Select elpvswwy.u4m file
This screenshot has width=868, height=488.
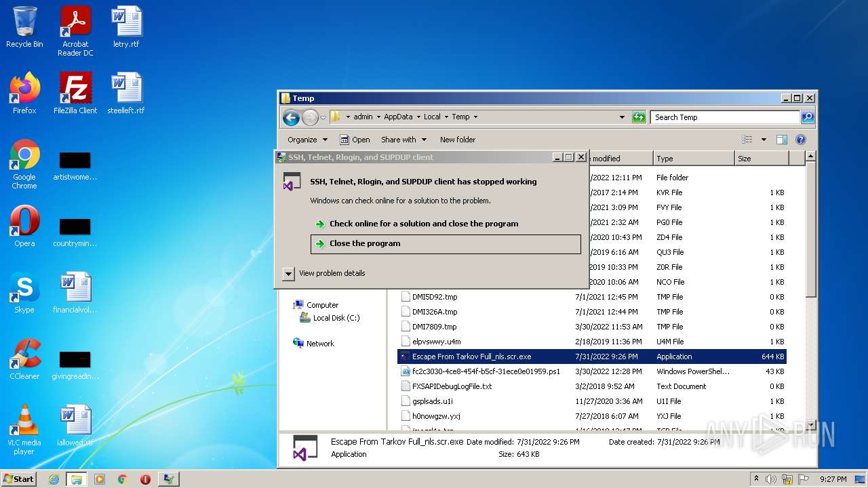coord(592,342)
